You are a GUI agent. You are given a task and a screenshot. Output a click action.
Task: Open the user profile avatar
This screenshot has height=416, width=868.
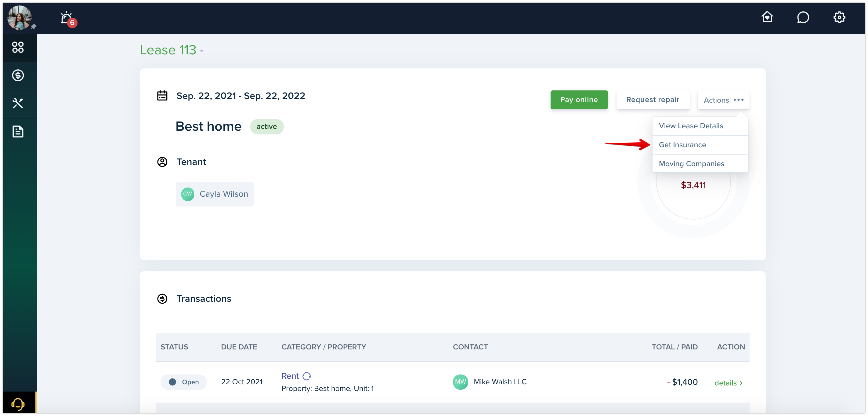click(20, 17)
